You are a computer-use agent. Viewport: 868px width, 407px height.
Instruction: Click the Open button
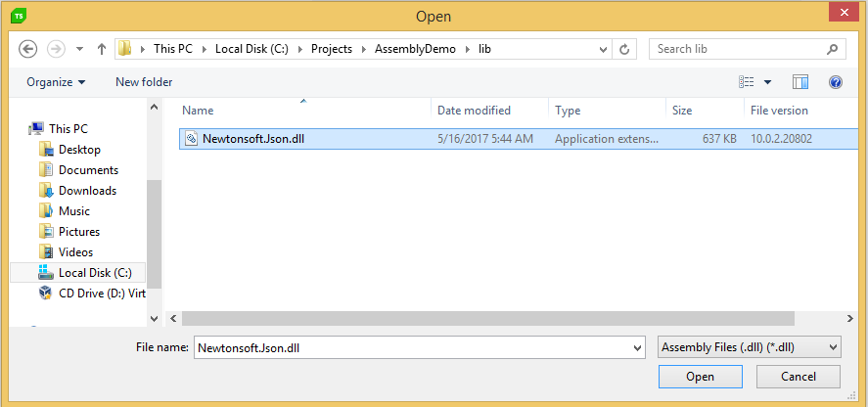coord(701,377)
